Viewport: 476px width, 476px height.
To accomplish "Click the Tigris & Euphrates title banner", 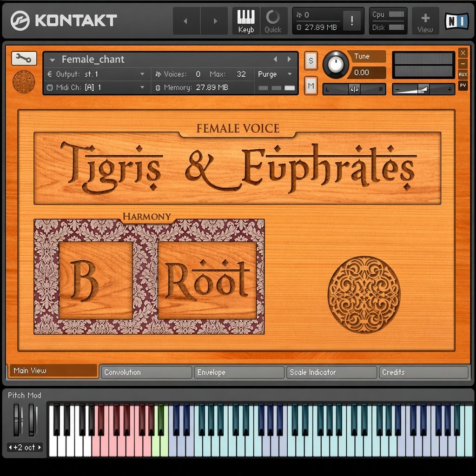I will tap(238, 168).
